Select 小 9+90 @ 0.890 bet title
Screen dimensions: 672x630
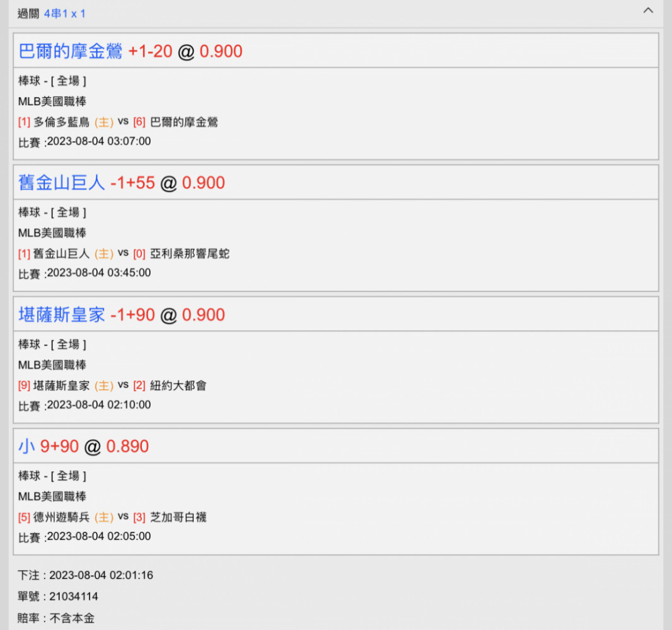click(84, 446)
